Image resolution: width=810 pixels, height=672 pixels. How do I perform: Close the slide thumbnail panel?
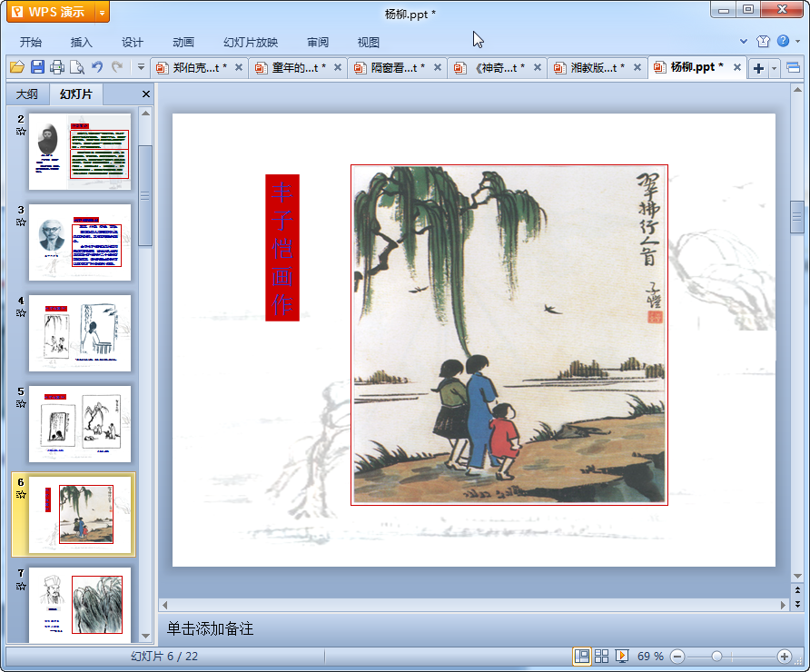click(x=145, y=94)
